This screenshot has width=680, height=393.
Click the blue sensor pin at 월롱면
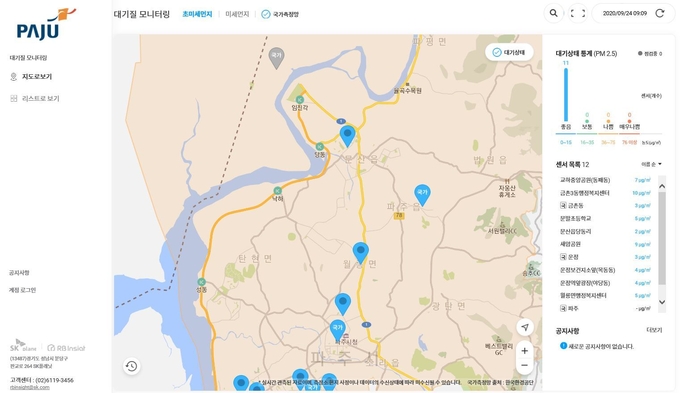360,253
